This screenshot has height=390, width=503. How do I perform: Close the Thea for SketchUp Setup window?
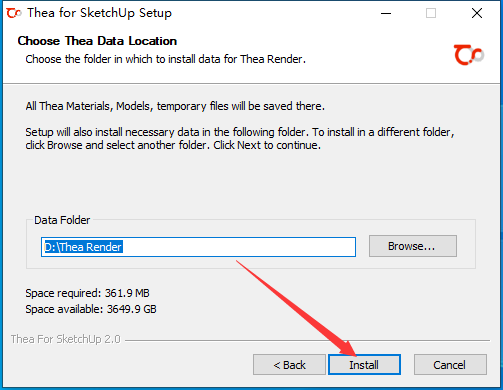477,13
